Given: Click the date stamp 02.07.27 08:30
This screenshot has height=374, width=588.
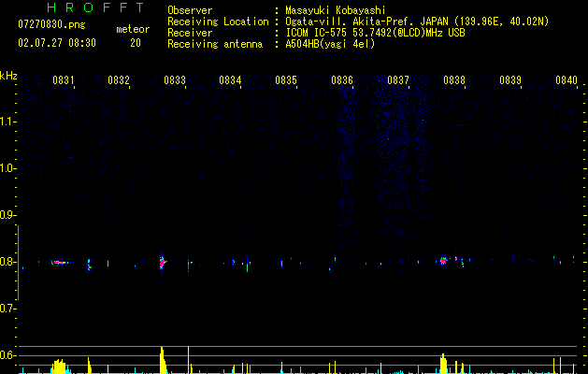Looking at the screenshot, I should (x=57, y=43).
